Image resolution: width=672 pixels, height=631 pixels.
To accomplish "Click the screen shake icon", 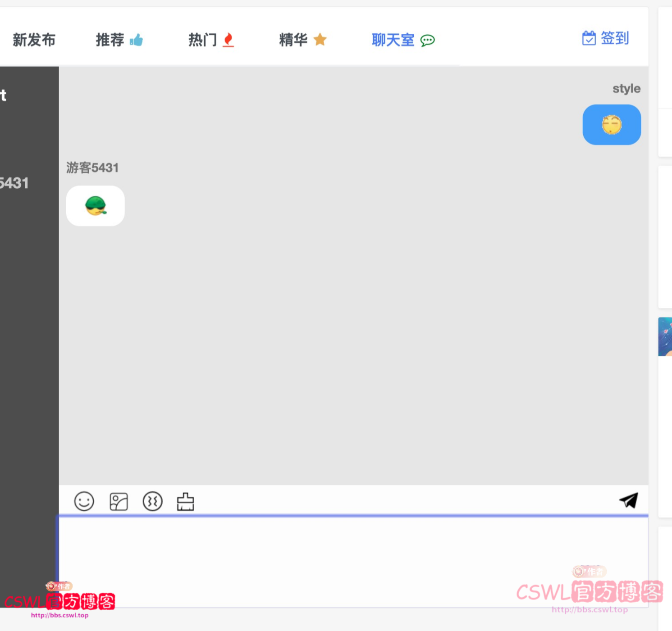I will (152, 501).
